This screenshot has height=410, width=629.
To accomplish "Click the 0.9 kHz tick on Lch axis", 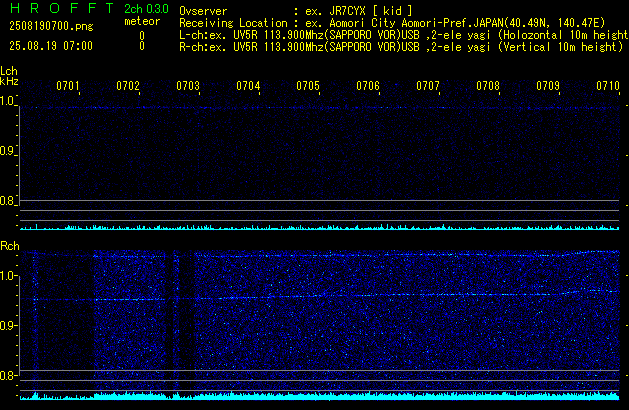I will (7, 151).
